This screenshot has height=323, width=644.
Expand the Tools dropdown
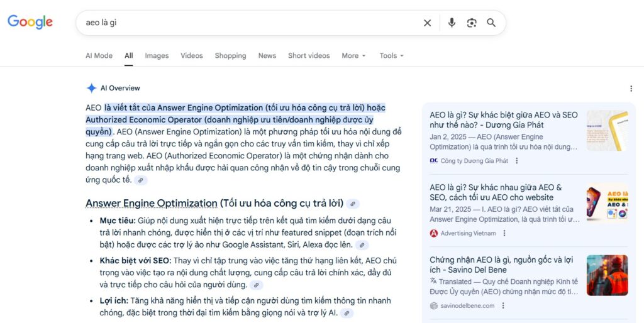391,55
